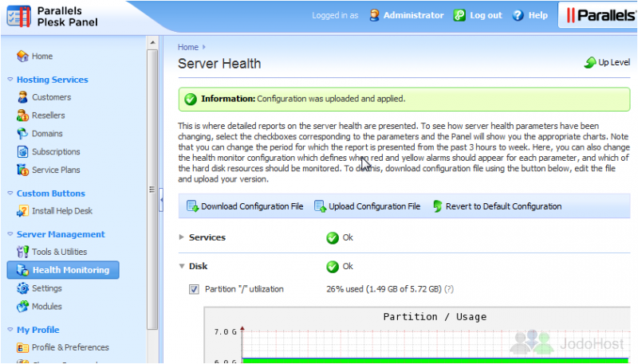Click the Modules sidebar label
Viewport: 638px width, 364px height.
[x=47, y=307]
